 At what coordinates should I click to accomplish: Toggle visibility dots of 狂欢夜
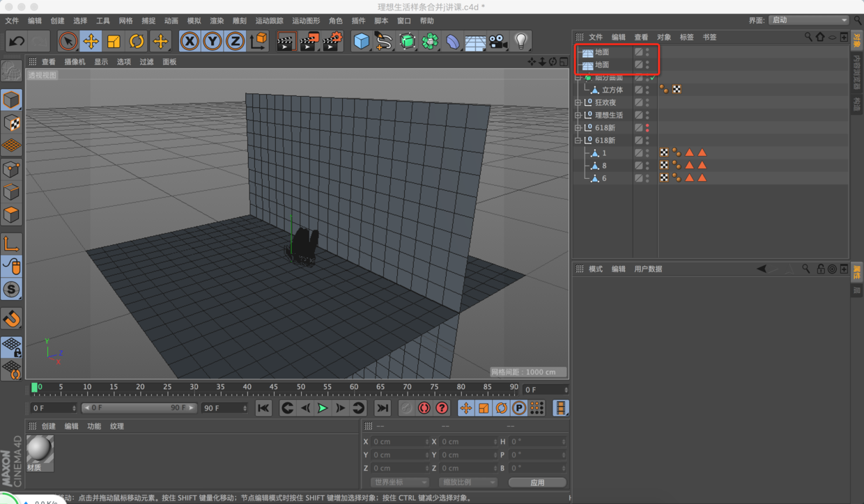click(647, 102)
